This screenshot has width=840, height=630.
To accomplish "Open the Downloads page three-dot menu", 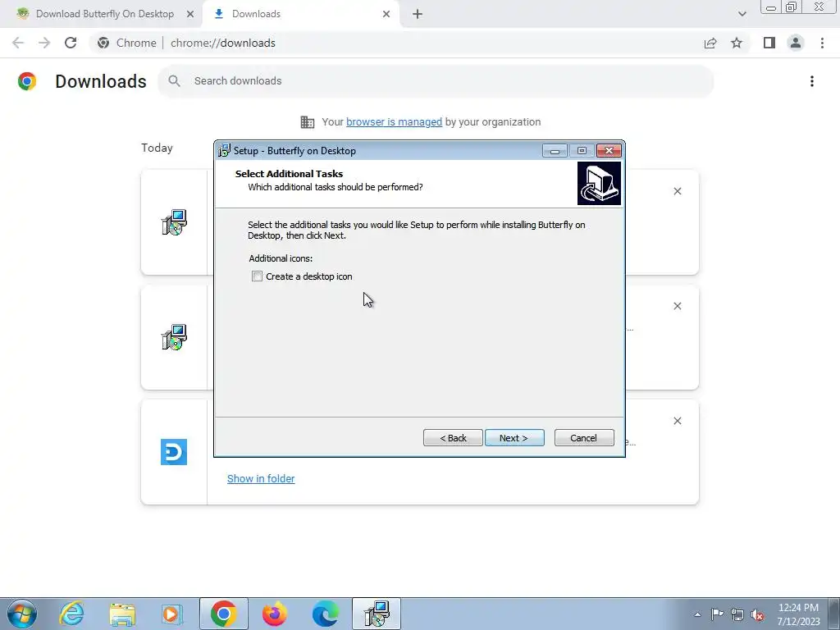I will coord(811,81).
